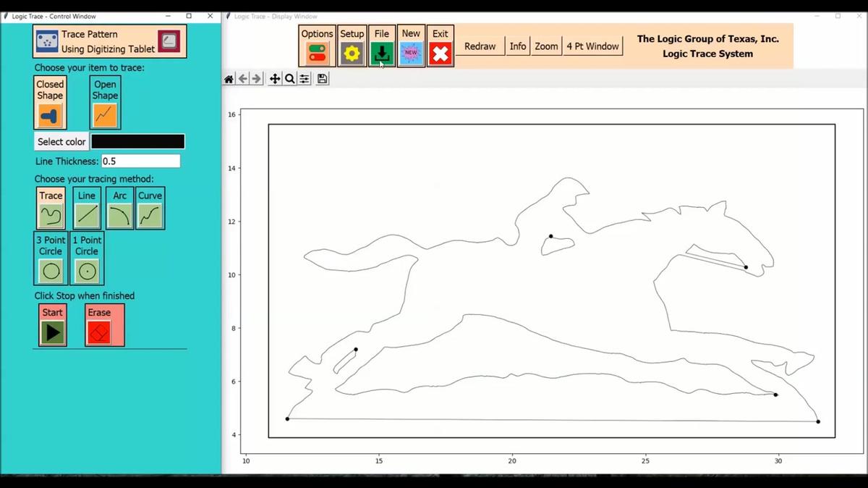Open Select color to change trace color
This screenshot has height=488, width=868.
tap(61, 141)
